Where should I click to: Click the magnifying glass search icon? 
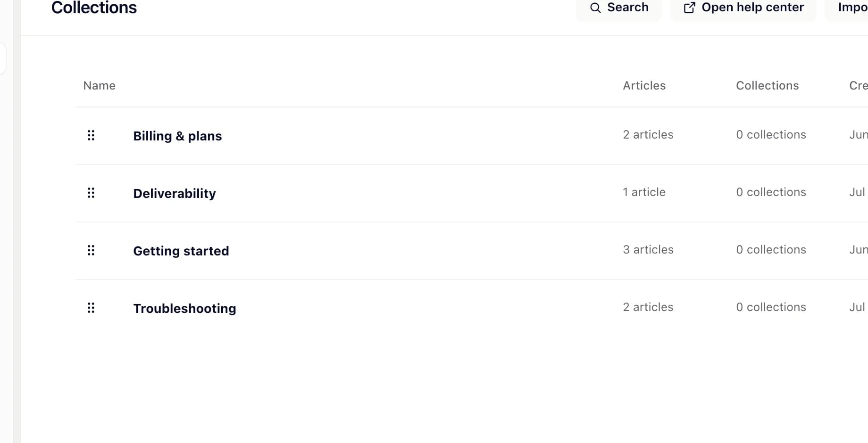point(595,8)
